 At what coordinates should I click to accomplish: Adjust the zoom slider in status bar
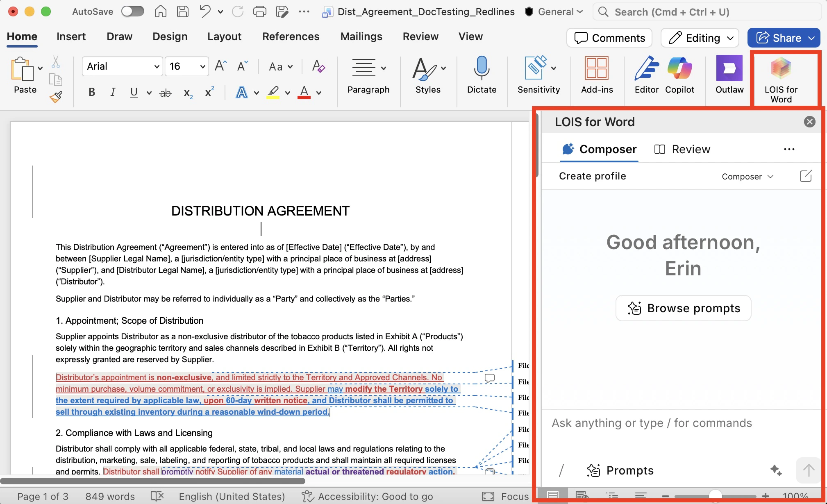coord(715,496)
